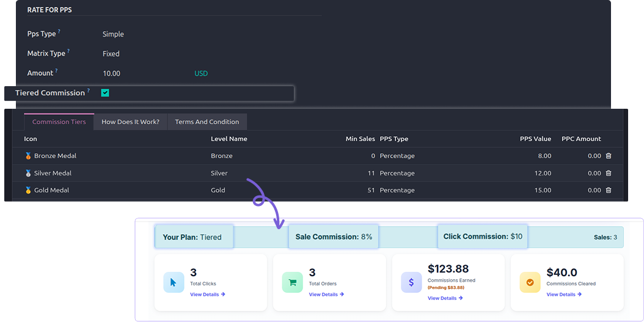Open the Terms And Condition tab
Viewport: 644px width, 322px height.
pos(207,122)
